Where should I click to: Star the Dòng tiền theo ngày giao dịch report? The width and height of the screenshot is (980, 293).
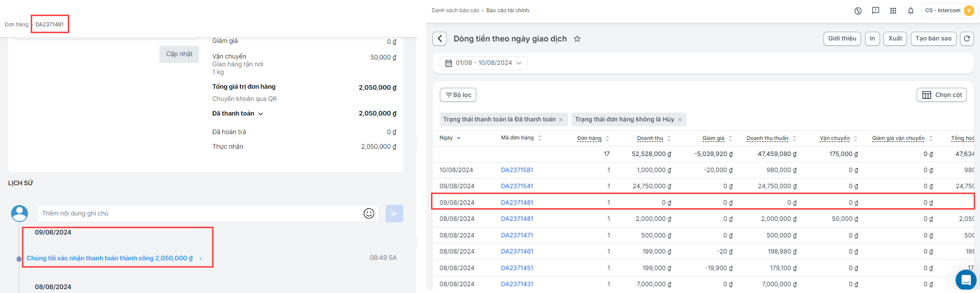[x=577, y=39]
